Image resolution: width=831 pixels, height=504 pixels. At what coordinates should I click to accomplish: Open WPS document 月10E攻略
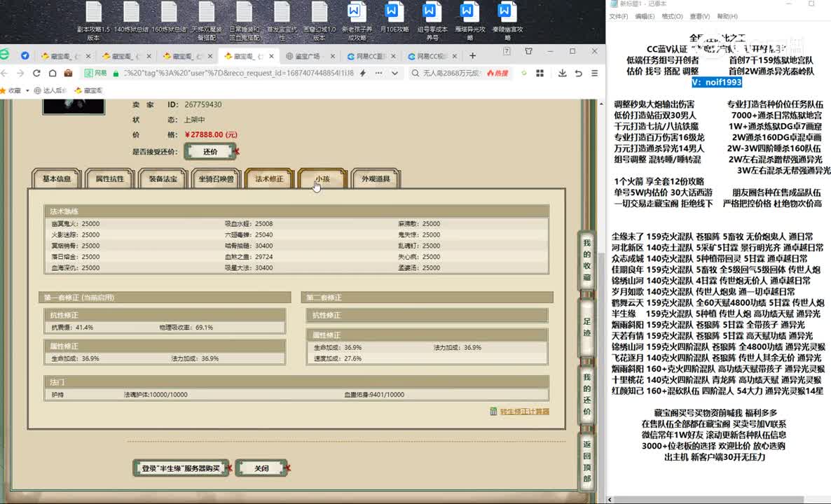(394, 17)
